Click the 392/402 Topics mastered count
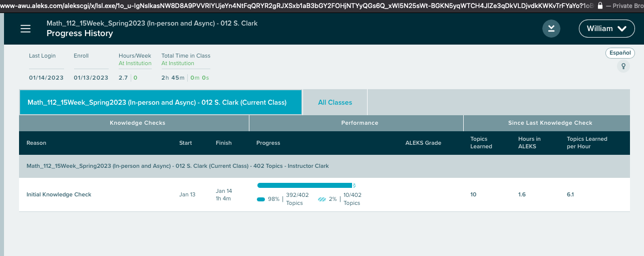Image resolution: width=644 pixels, height=256 pixels. [x=294, y=199]
